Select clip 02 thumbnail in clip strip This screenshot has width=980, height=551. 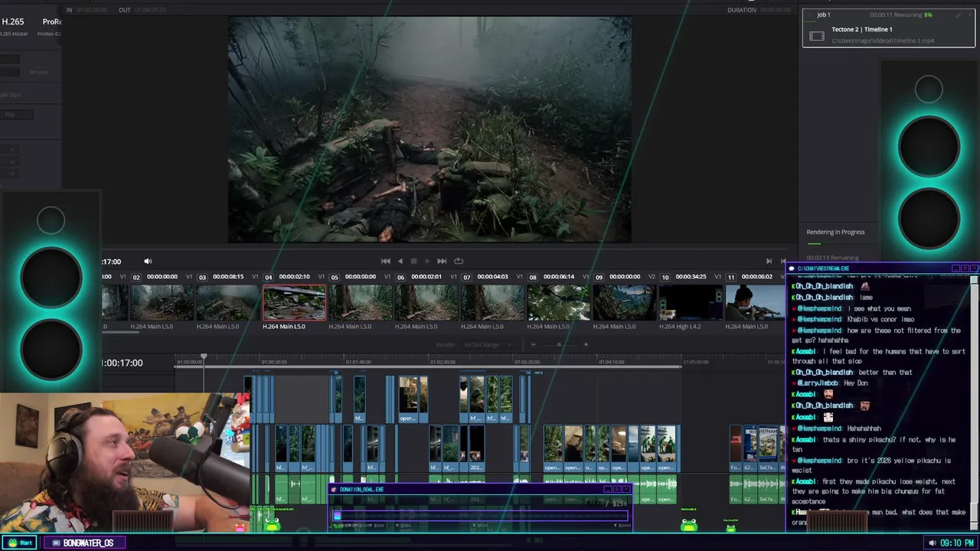pos(162,302)
